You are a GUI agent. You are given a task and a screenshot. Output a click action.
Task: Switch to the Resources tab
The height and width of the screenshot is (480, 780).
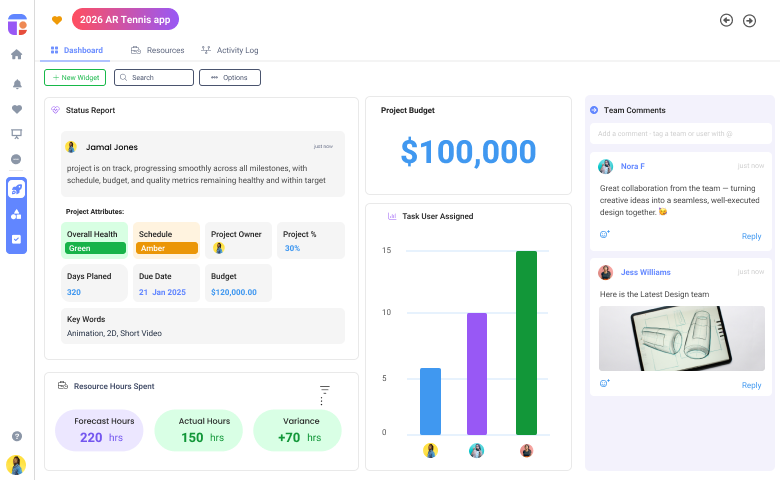[x=158, y=50]
